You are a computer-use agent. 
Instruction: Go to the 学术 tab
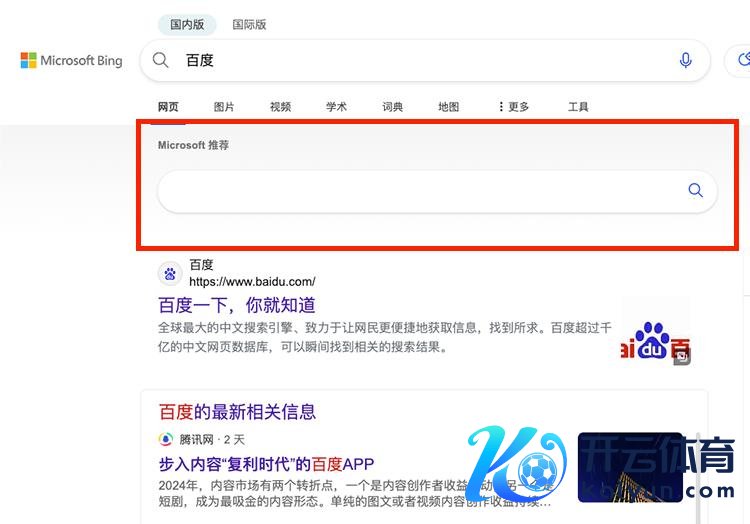[x=336, y=107]
